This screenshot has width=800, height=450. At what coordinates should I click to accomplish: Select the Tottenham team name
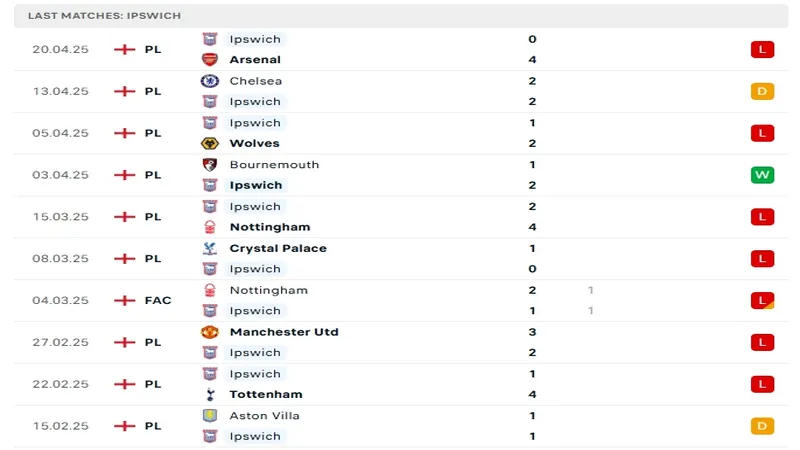pos(266,394)
